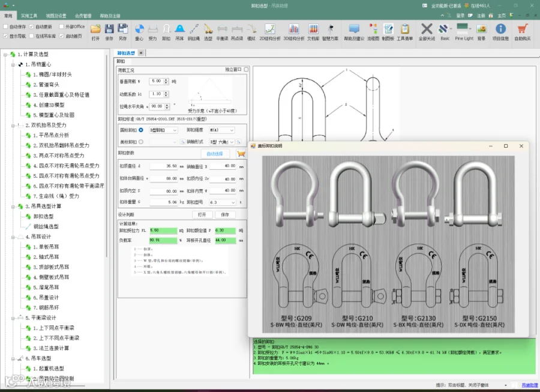Switch to the 常用 ribbon tab
The width and height of the screenshot is (540, 392).
[x=8, y=16]
